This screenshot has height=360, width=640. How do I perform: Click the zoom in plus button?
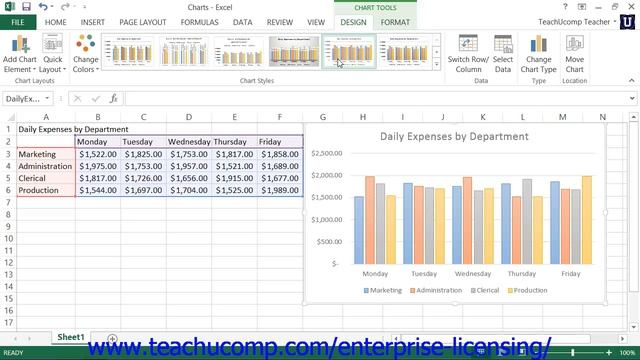point(609,353)
